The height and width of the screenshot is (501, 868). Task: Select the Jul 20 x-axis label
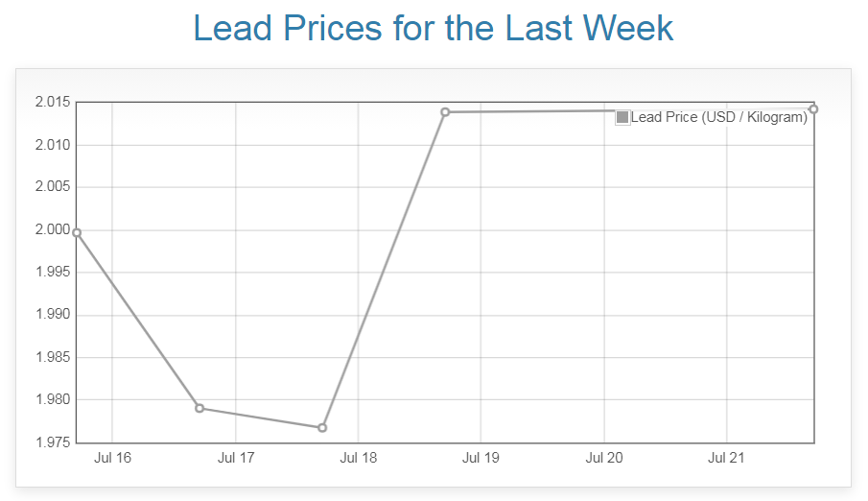pyautogui.click(x=603, y=459)
